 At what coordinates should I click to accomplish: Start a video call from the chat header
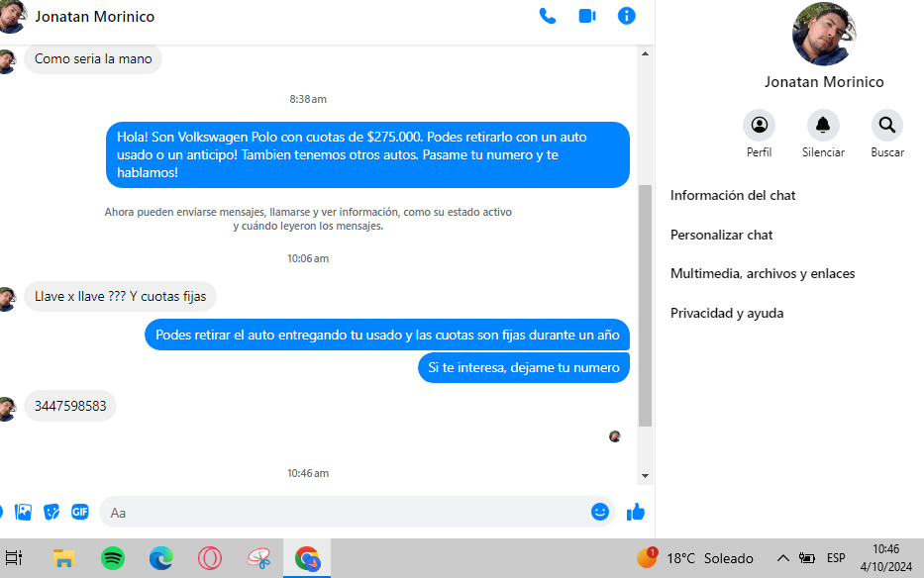587,16
